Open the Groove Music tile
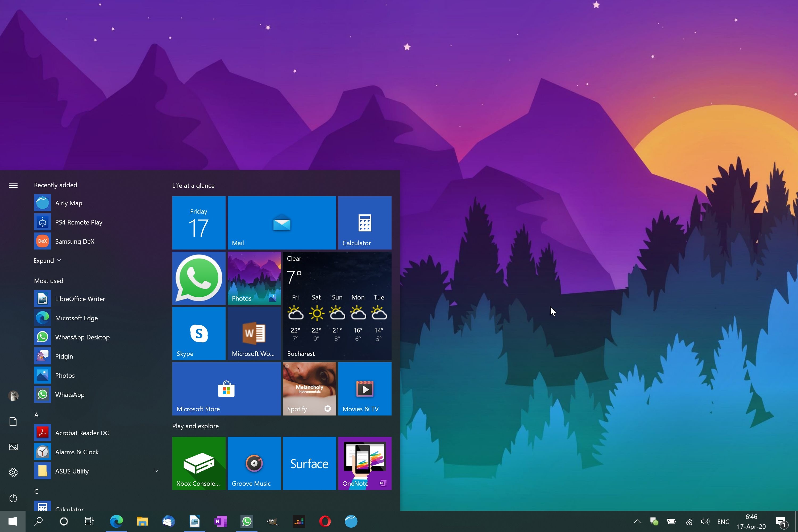Image resolution: width=798 pixels, height=532 pixels. pos(254,463)
